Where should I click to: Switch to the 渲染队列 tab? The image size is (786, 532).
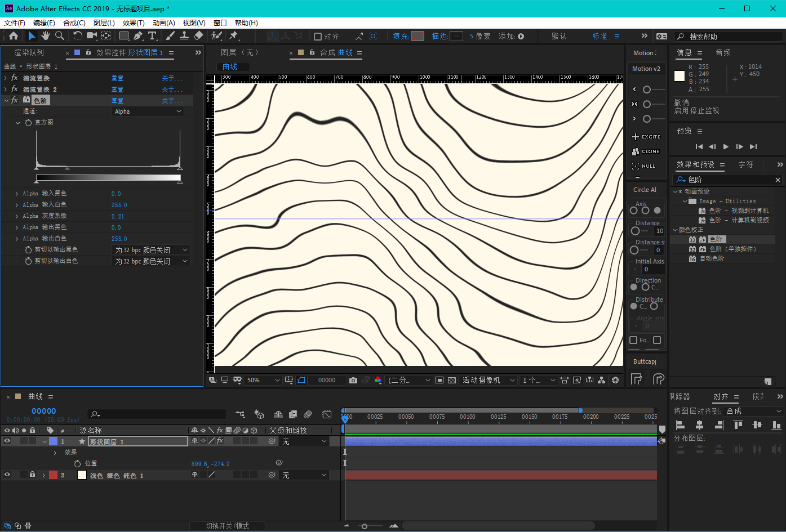(x=29, y=52)
